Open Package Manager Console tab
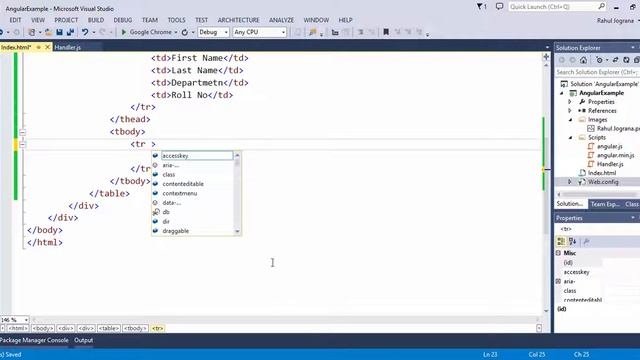This screenshot has height=360, width=640. [34, 340]
